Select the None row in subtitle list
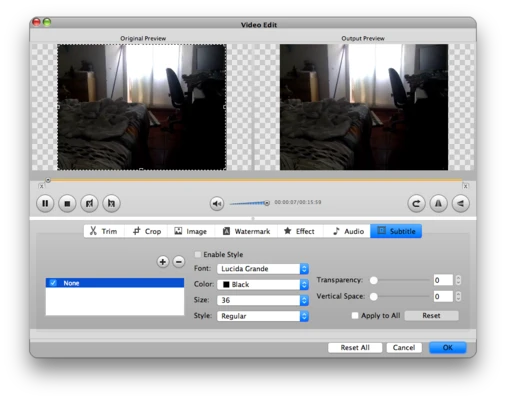The image size is (506, 400). [115, 283]
